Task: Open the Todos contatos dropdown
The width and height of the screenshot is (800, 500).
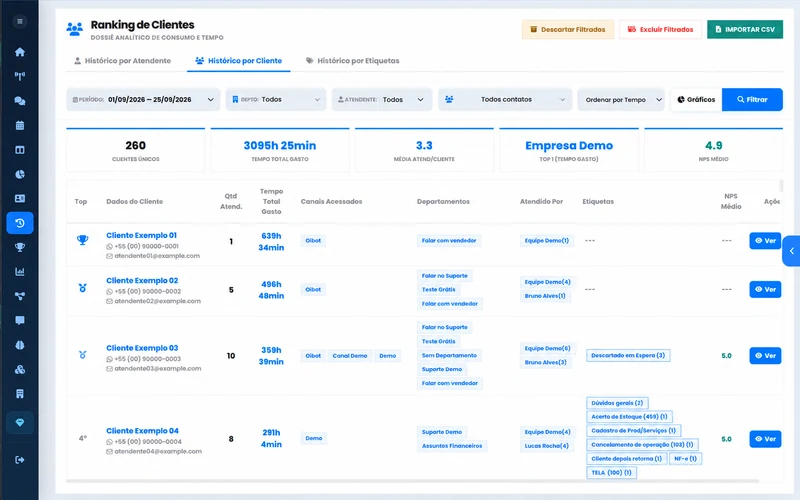Action: click(x=505, y=99)
